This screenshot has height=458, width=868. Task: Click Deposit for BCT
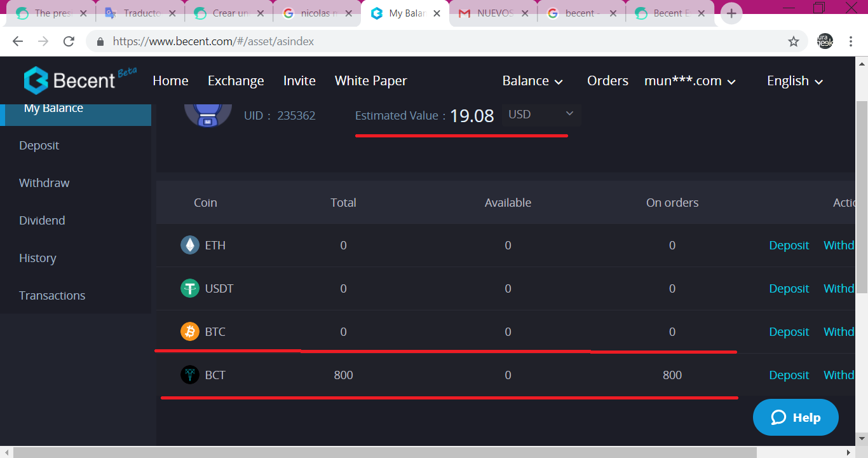click(x=789, y=375)
